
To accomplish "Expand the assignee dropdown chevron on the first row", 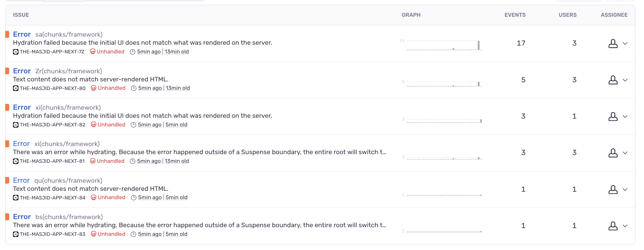I will pos(626,43).
